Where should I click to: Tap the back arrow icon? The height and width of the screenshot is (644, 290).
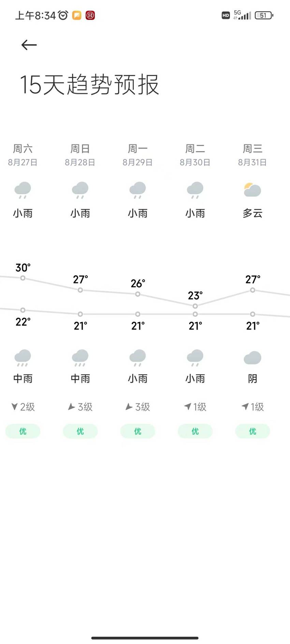pos(29,45)
